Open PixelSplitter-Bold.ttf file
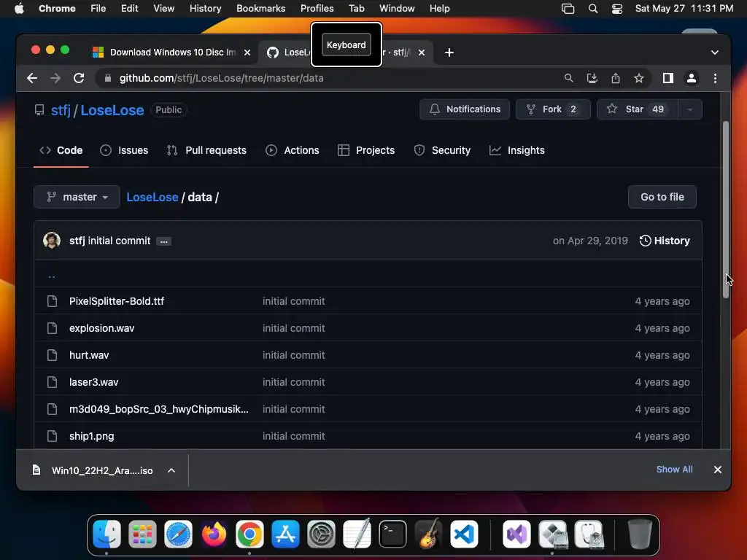Screen dimensions: 747x560 pyautogui.click(x=117, y=301)
